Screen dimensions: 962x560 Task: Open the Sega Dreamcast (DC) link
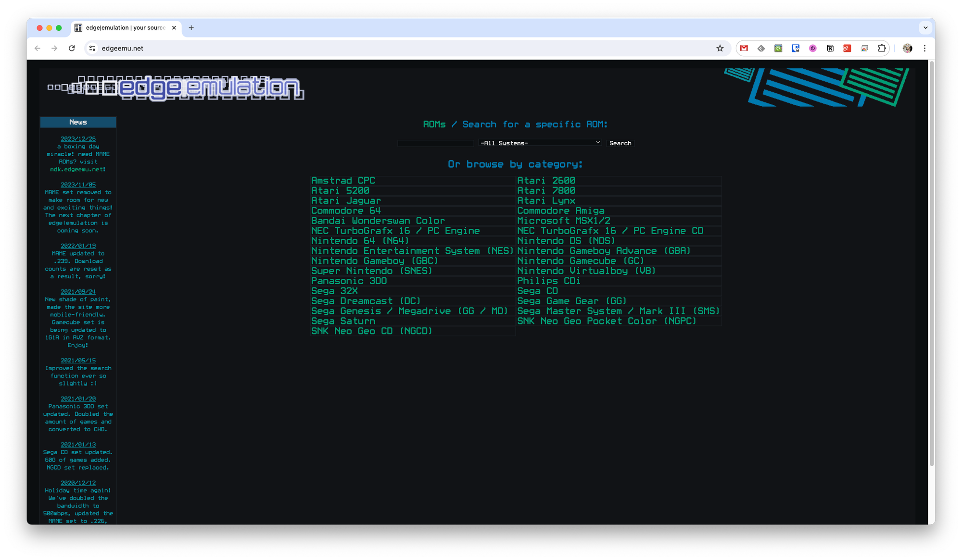pos(366,301)
